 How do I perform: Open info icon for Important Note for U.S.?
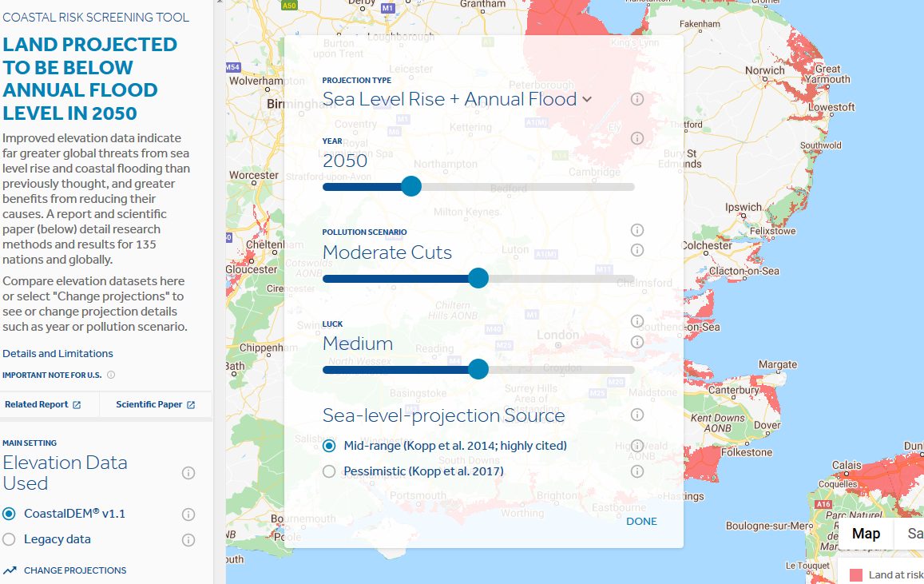click(x=111, y=375)
